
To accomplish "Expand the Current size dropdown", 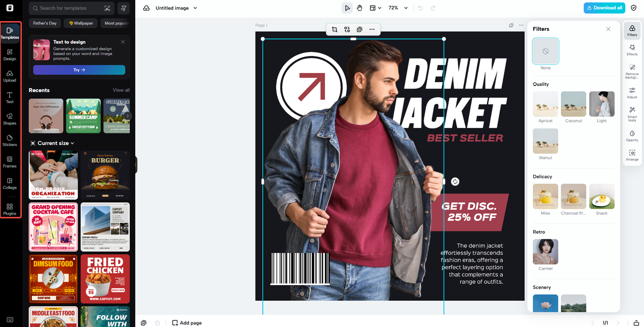I will coord(52,143).
